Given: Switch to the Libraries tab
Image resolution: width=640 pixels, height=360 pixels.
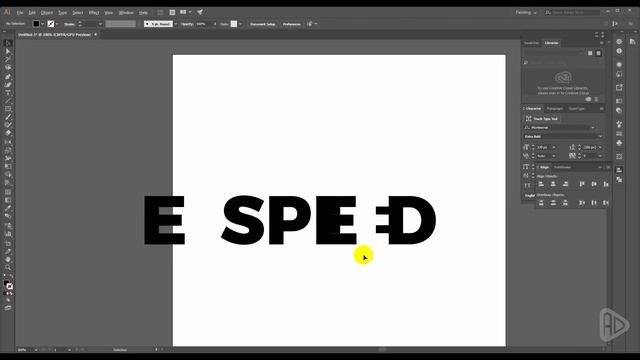Looking at the screenshot, I should 551,43.
